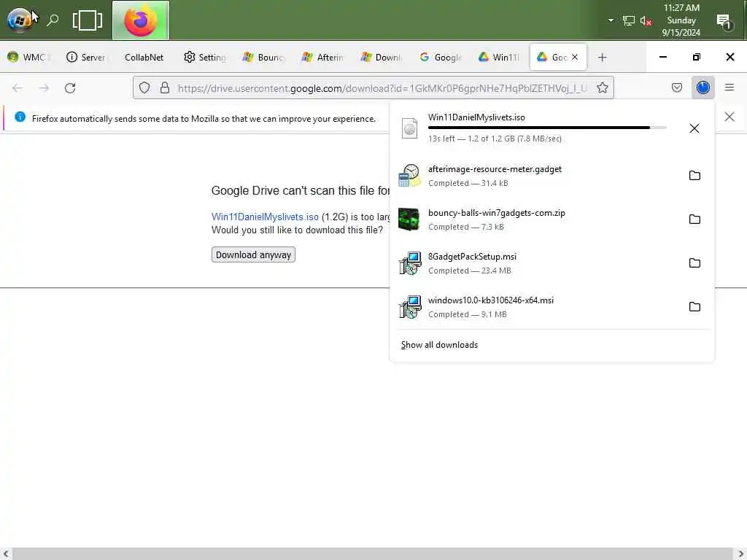This screenshot has width=747, height=560.
Task: Open the Firefox hamburger menu
Action: 729,87
